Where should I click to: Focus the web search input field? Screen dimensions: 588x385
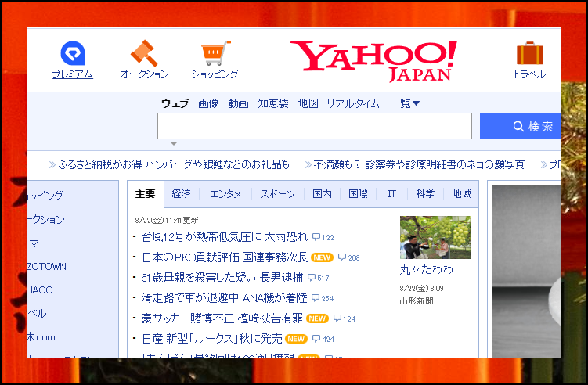(x=315, y=126)
